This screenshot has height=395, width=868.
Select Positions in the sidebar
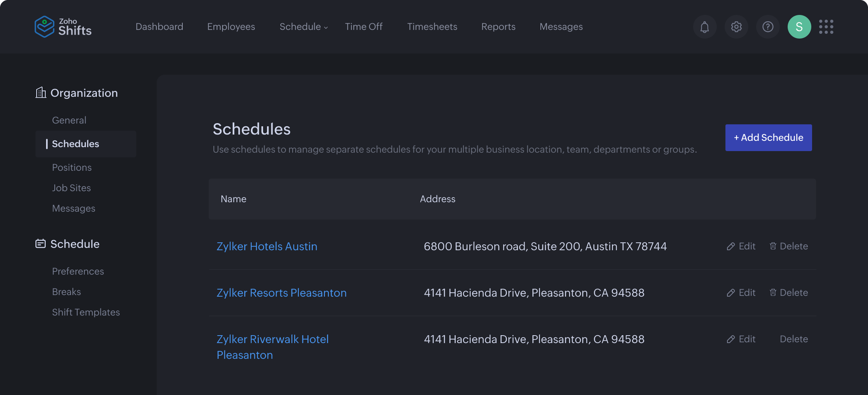(x=72, y=167)
